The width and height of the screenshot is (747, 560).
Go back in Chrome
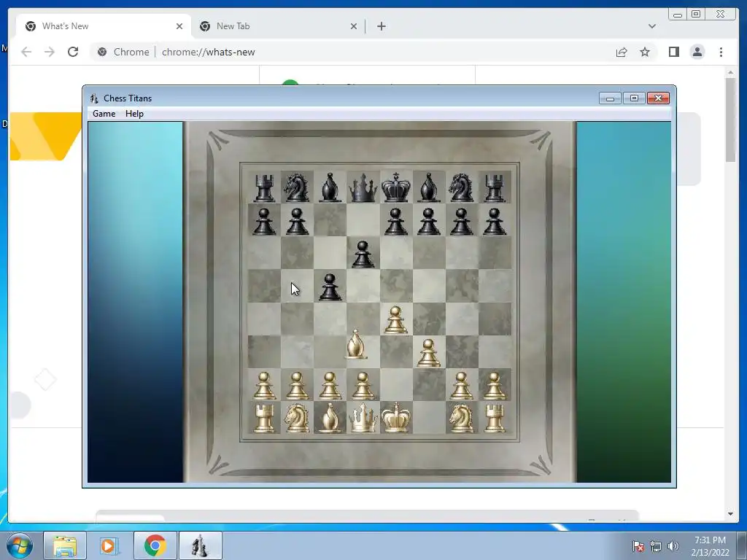coord(26,52)
